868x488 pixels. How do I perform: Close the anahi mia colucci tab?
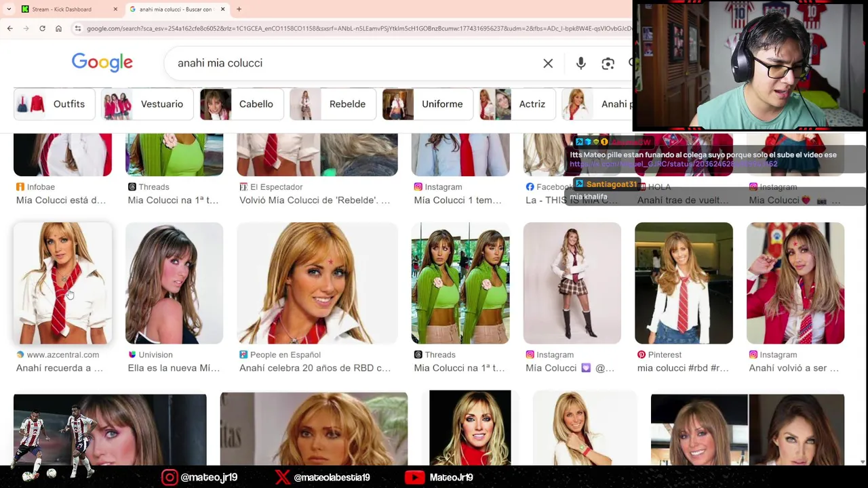[x=222, y=9]
